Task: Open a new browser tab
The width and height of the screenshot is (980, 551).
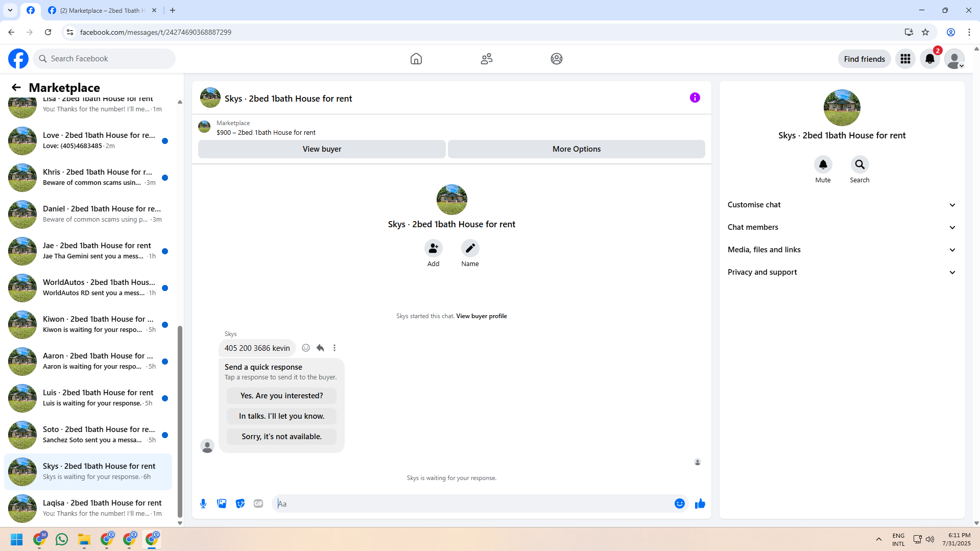Action: 173,10
